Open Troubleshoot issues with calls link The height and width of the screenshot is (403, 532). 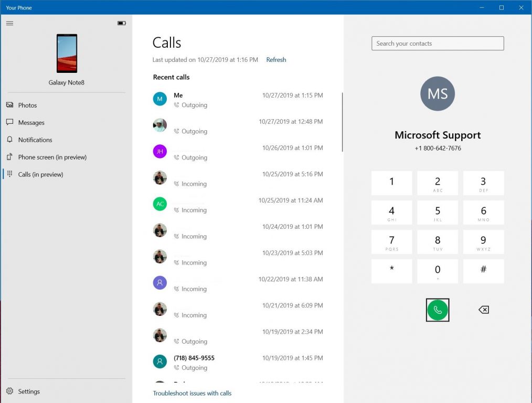[x=192, y=393]
